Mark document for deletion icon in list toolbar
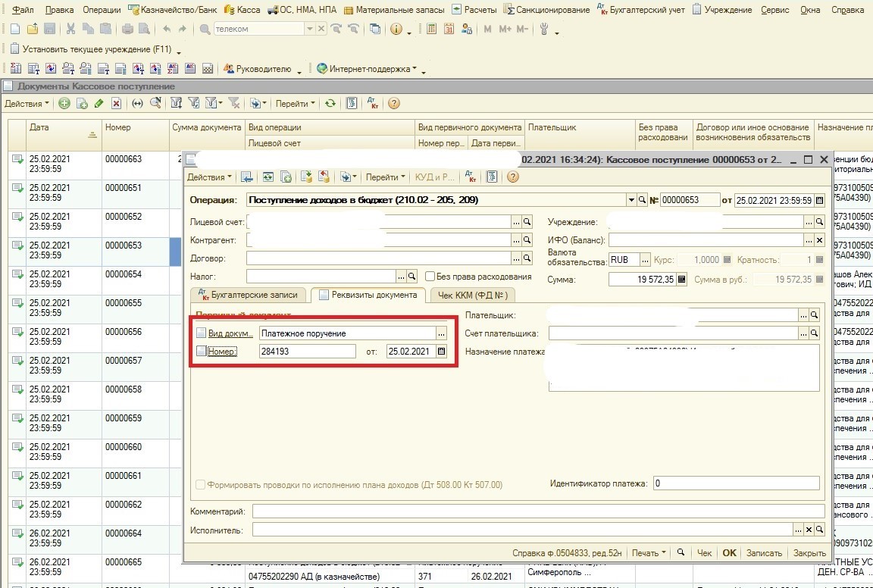 tap(116, 104)
